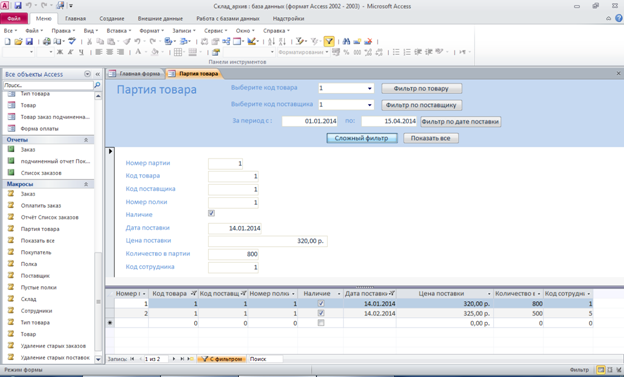The height and width of the screenshot is (377, 624).
Task: Collapse the Макросы group in navigation pane
Action: pyautogui.click(x=86, y=184)
